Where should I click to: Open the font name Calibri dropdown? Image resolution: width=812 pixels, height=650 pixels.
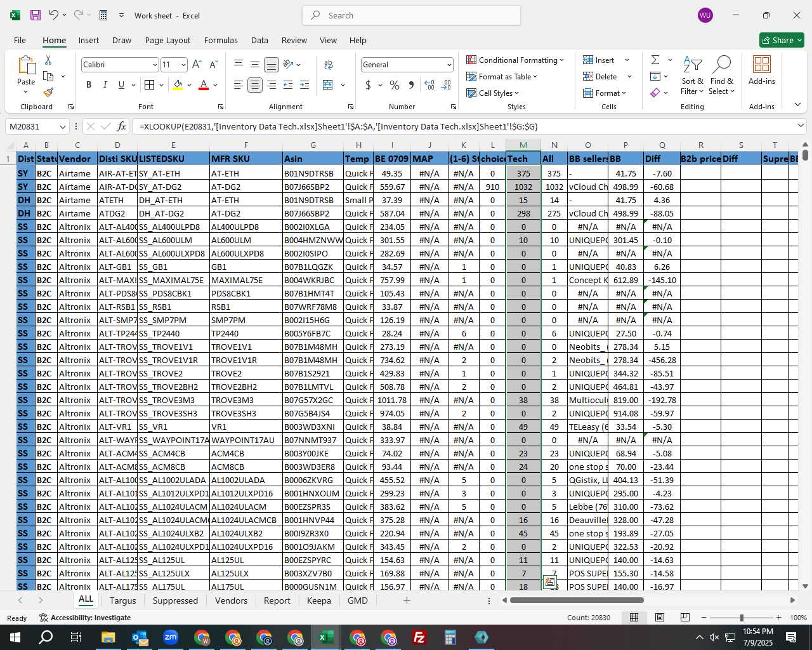pyautogui.click(x=154, y=65)
